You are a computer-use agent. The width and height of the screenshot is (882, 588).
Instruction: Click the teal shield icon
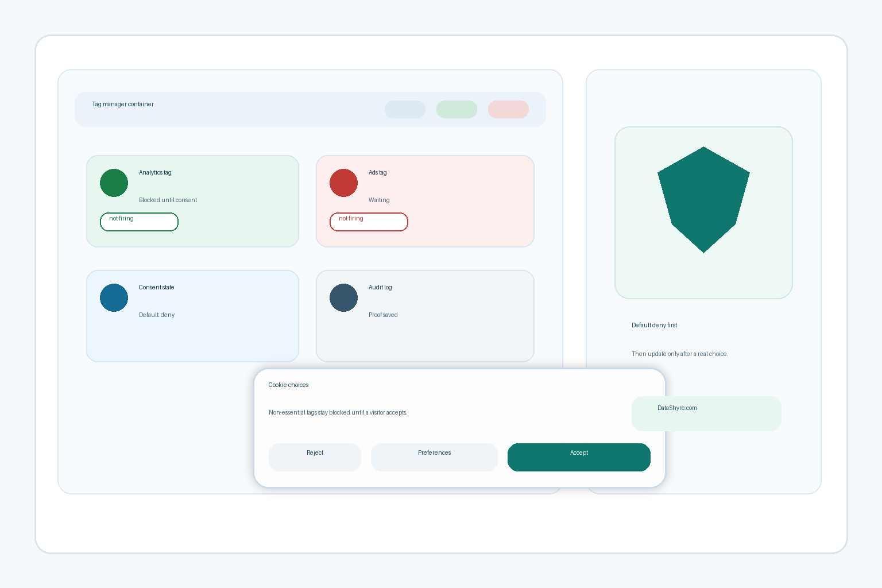tap(703, 199)
